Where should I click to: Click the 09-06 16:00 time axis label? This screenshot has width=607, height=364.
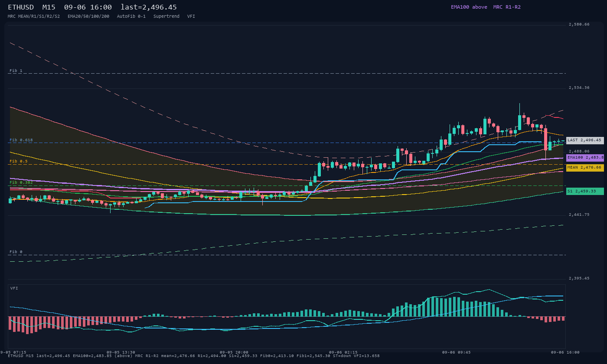pyautogui.click(x=565, y=352)
